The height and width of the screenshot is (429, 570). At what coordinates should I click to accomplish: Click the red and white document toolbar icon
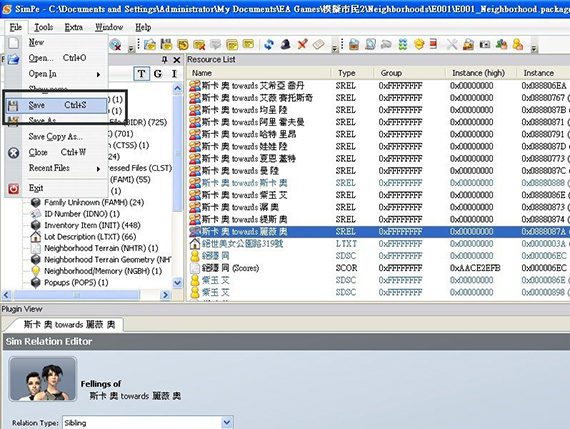point(433,44)
